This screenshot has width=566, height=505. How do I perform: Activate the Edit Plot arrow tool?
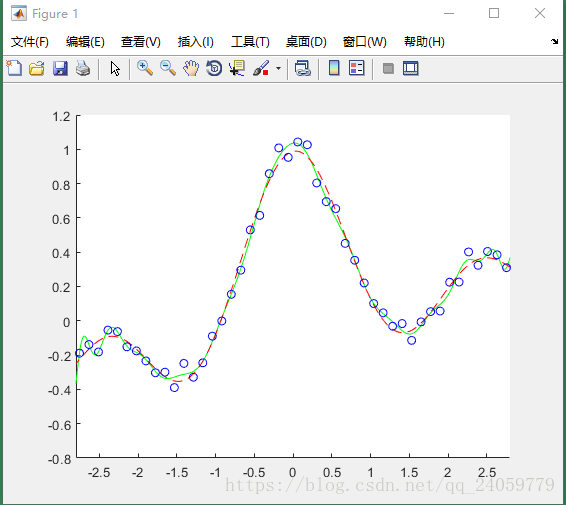[115, 68]
